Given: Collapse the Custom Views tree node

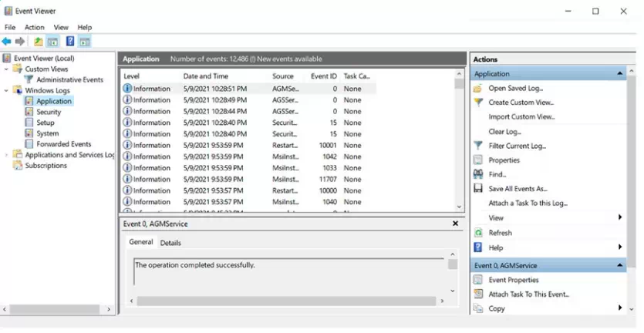Looking at the screenshot, I should pos(7,69).
